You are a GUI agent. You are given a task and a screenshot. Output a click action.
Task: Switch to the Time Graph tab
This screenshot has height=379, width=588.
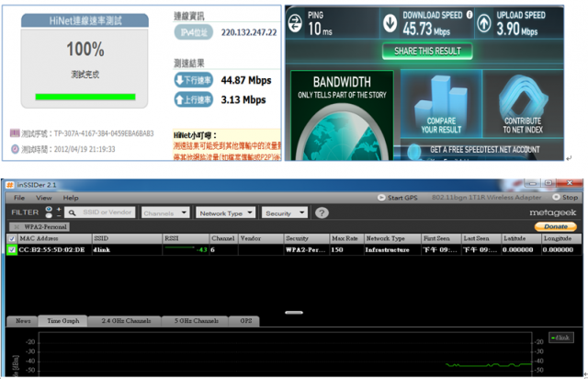coord(63,321)
